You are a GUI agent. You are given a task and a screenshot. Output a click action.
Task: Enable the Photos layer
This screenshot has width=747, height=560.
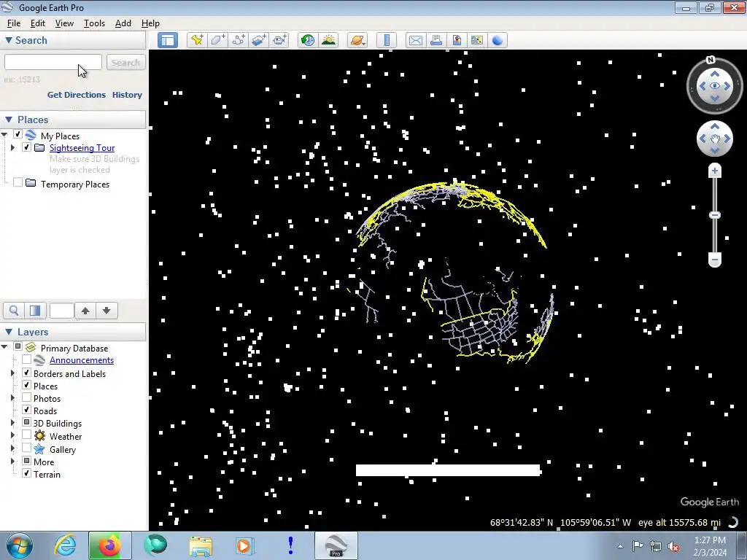pos(27,397)
